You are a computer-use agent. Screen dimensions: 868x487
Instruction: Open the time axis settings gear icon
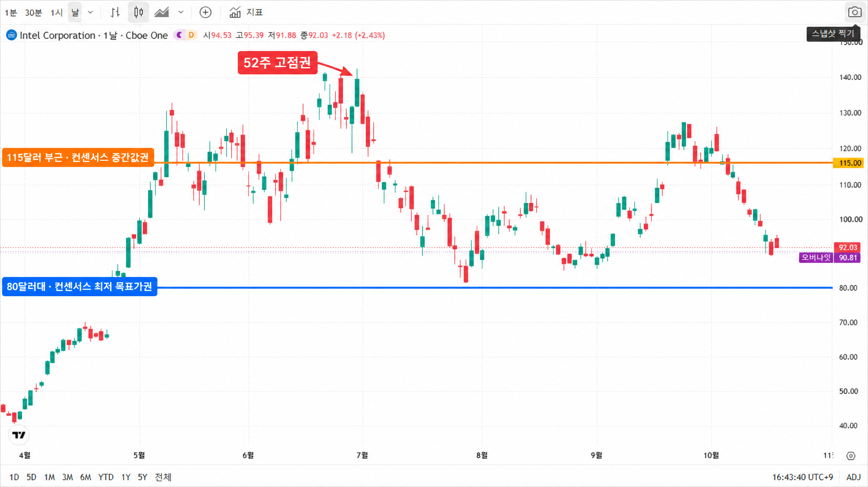pos(851,456)
